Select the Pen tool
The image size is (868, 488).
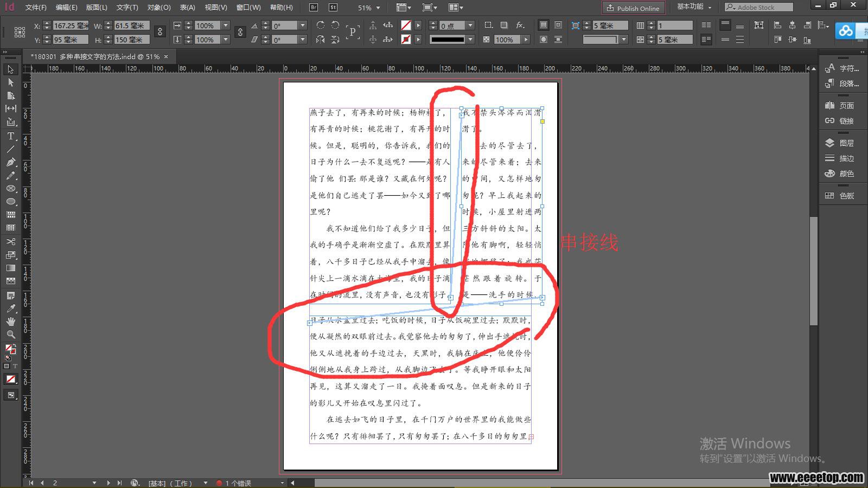pos(10,162)
